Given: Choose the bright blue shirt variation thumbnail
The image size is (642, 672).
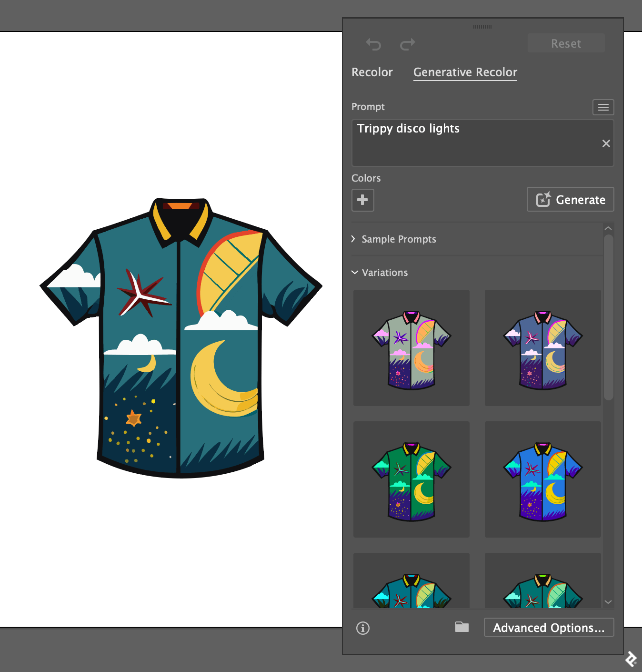Looking at the screenshot, I should [543, 479].
